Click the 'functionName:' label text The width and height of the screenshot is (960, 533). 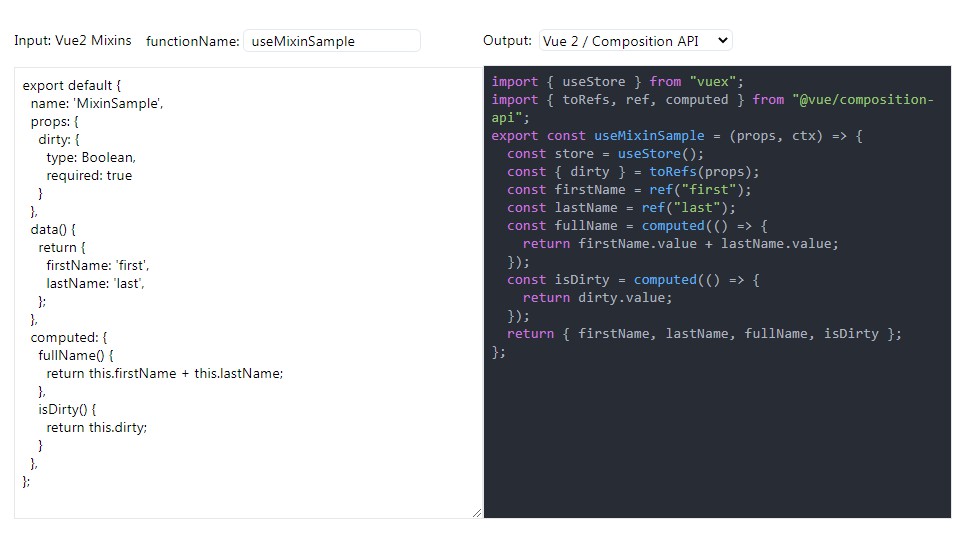[192, 41]
